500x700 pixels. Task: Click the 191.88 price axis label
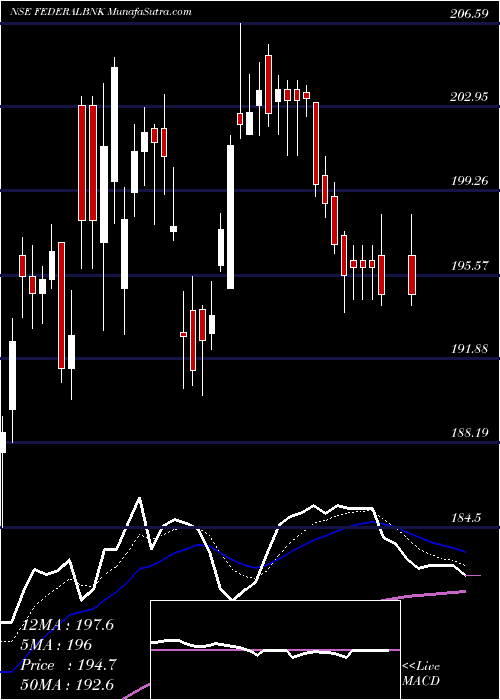pyautogui.click(x=468, y=349)
